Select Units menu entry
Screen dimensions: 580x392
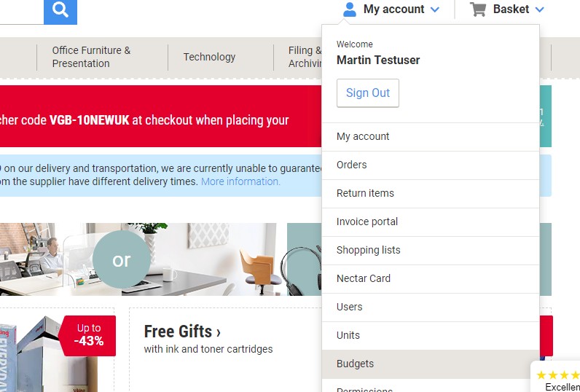(348, 335)
